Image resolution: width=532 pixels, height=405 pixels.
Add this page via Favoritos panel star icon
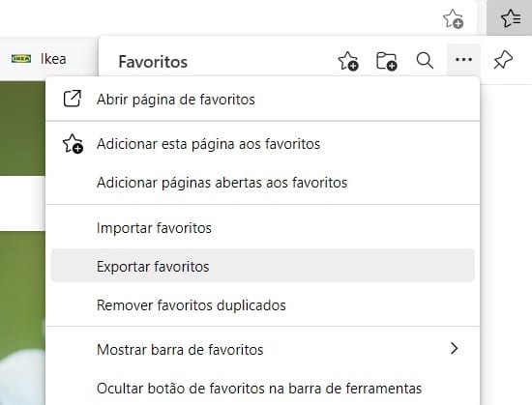coord(348,61)
